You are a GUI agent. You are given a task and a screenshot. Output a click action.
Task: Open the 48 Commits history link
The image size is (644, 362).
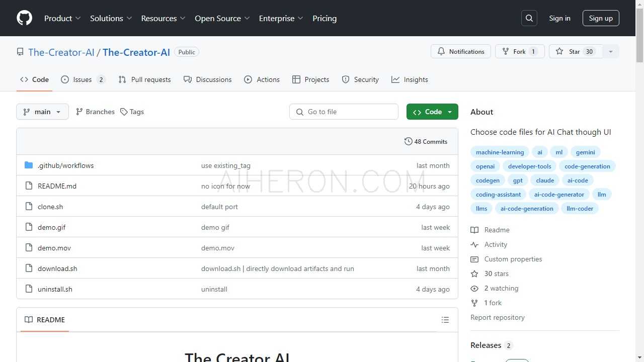point(426,141)
